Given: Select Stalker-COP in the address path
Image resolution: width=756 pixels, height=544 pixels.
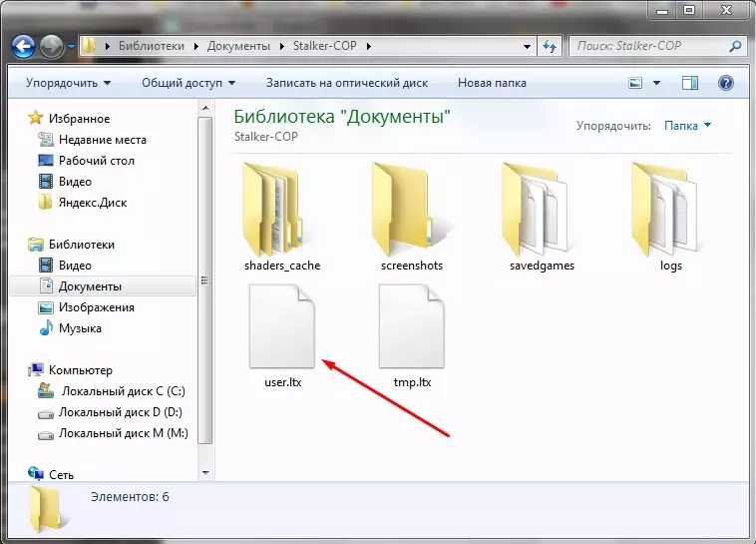Looking at the screenshot, I should (x=324, y=46).
